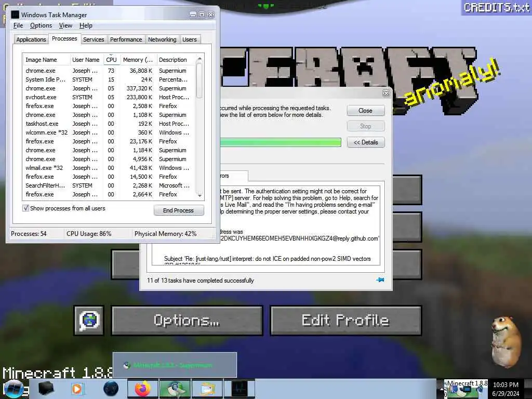
Task: Close the mail error dialog via Close button
Action: click(366, 111)
